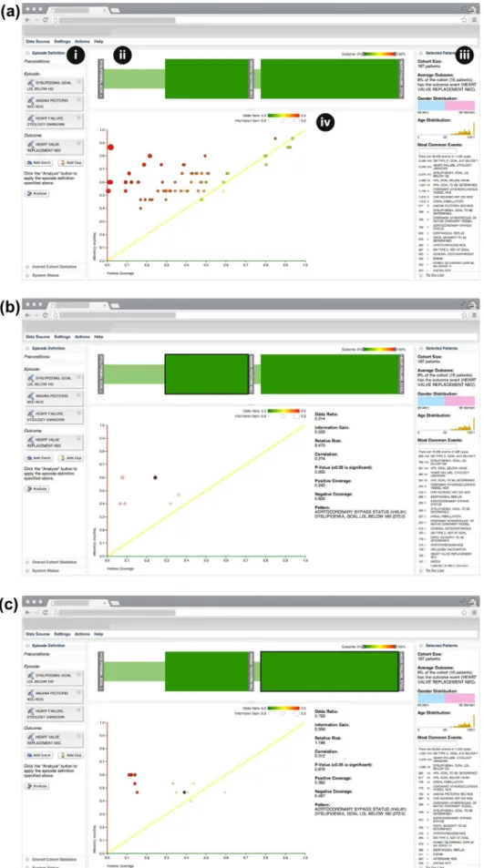Click dark highlighted scatter point in panel (b)
The height and width of the screenshot is (868, 484).
156,477
